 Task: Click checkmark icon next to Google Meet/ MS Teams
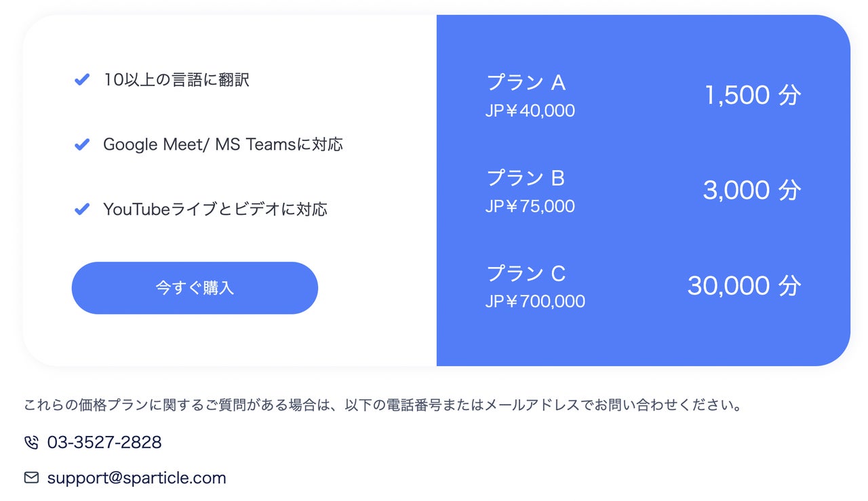82,144
